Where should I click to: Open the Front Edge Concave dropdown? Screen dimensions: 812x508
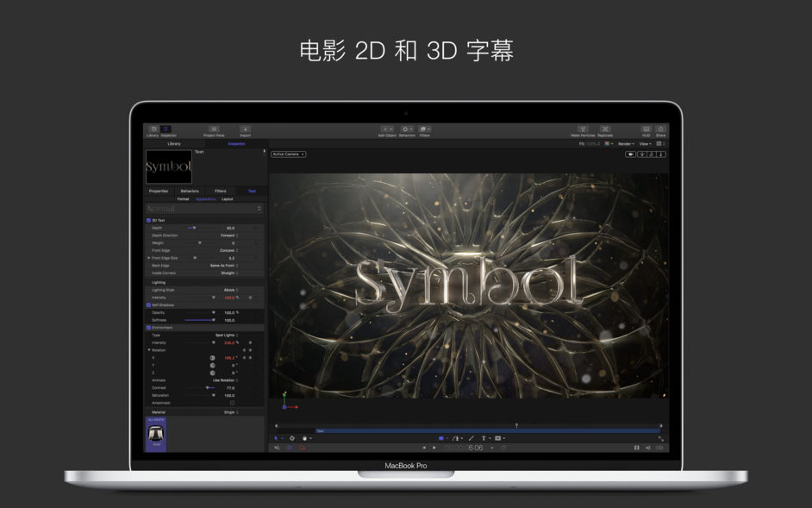tap(228, 251)
